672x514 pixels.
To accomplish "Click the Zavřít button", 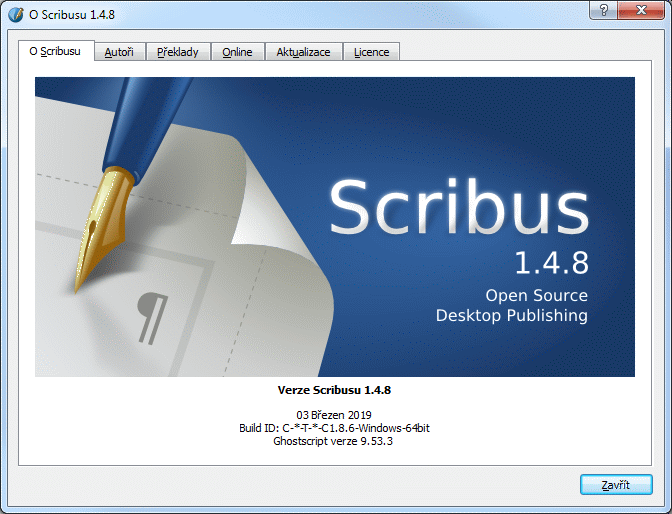I will (x=616, y=485).
